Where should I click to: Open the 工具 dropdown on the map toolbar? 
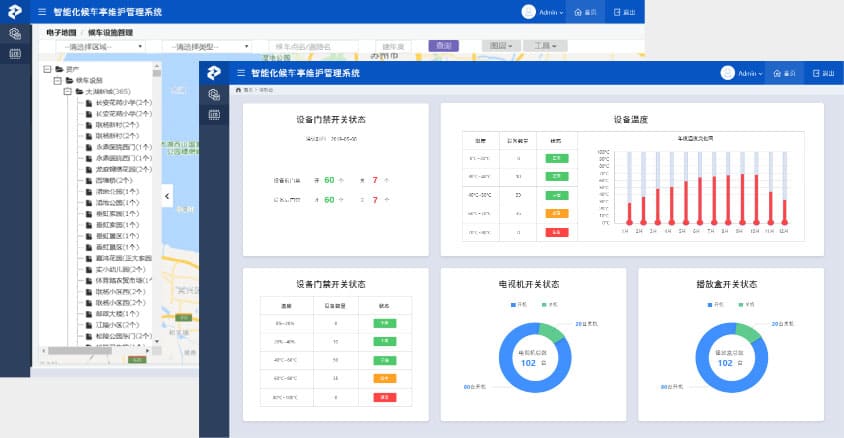(x=545, y=46)
